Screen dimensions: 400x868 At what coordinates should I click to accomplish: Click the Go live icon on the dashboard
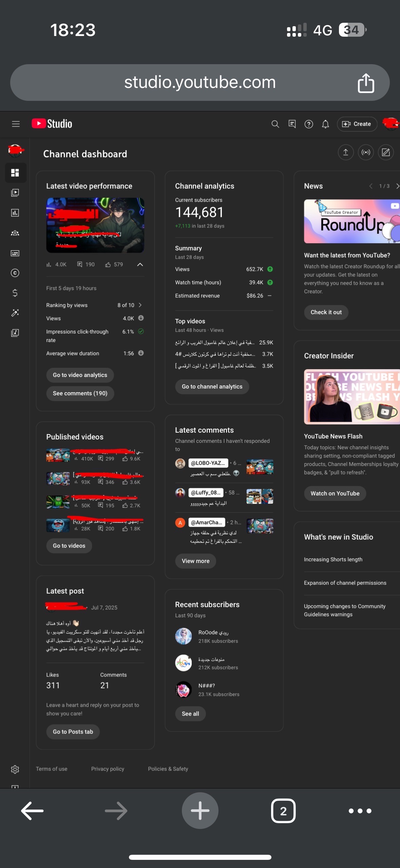[x=366, y=152]
